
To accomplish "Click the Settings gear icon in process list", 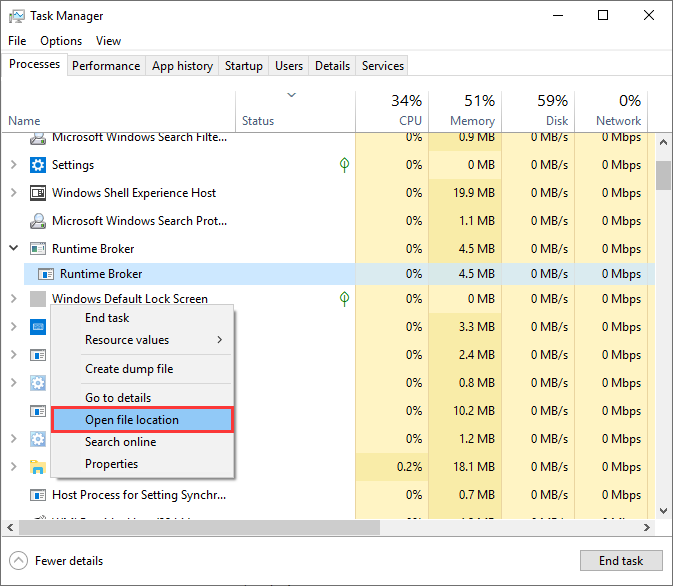I will pos(38,165).
